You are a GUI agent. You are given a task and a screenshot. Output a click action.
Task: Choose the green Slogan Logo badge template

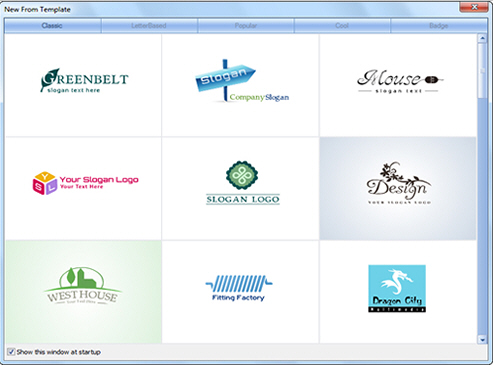coord(240,188)
